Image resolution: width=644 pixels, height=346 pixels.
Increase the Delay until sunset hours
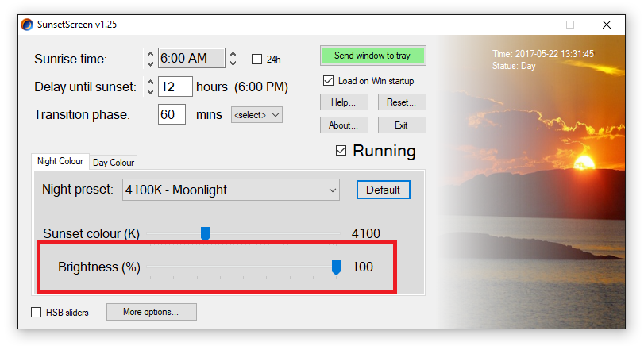pyautogui.click(x=150, y=82)
